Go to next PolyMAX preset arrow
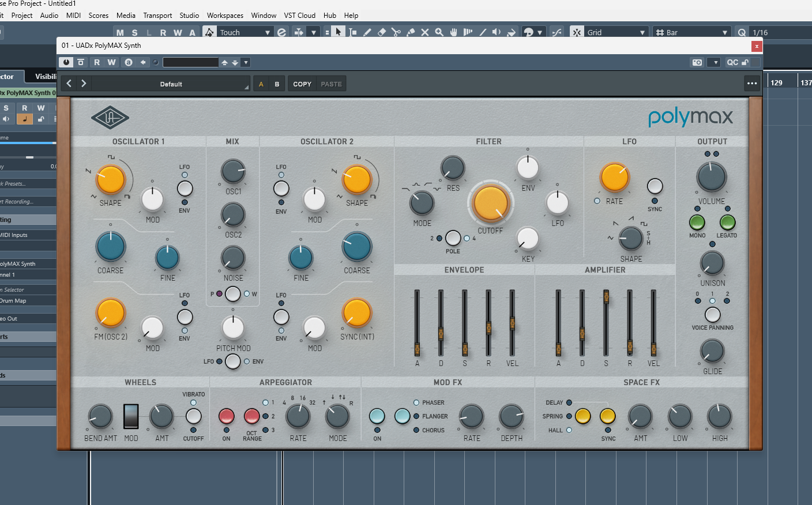The height and width of the screenshot is (505, 812). coord(84,84)
